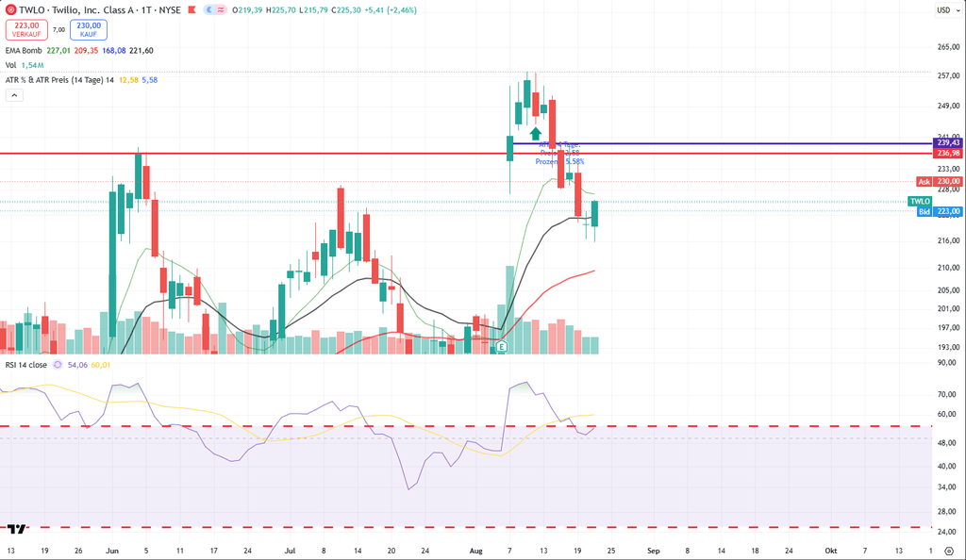Select the RSI 14 close legend
This screenshot has width=966, height=560.
(25, 365)
